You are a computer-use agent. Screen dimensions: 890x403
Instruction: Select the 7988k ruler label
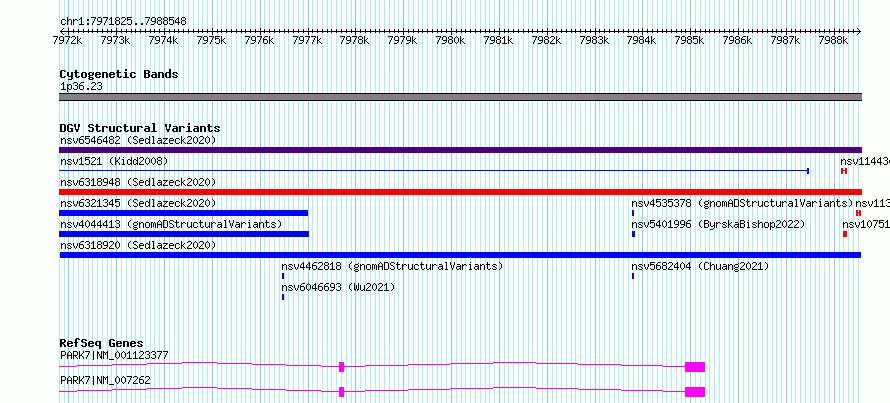(833, 40)
